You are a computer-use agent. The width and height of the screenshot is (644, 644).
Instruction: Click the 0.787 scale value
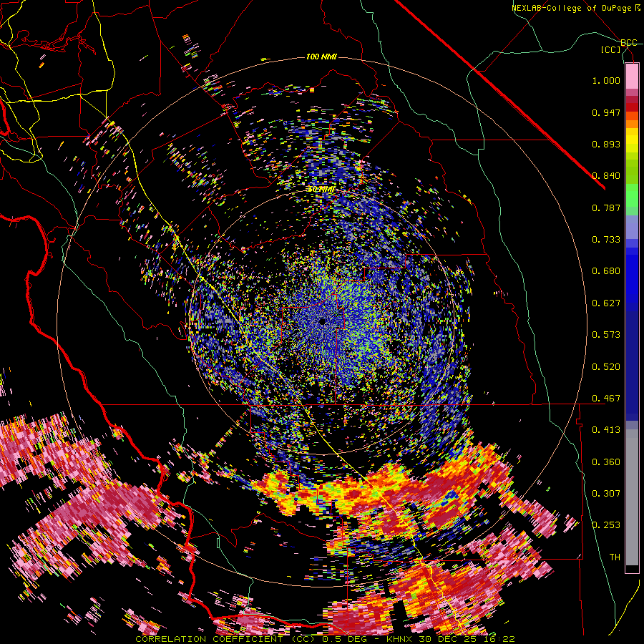[x=606, y=208]
